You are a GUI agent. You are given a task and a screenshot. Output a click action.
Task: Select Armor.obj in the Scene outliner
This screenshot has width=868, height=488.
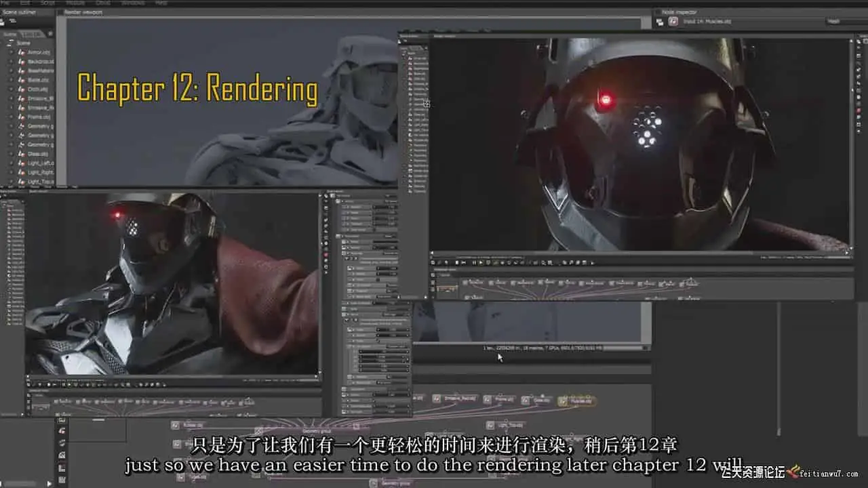tap(38, 52)
